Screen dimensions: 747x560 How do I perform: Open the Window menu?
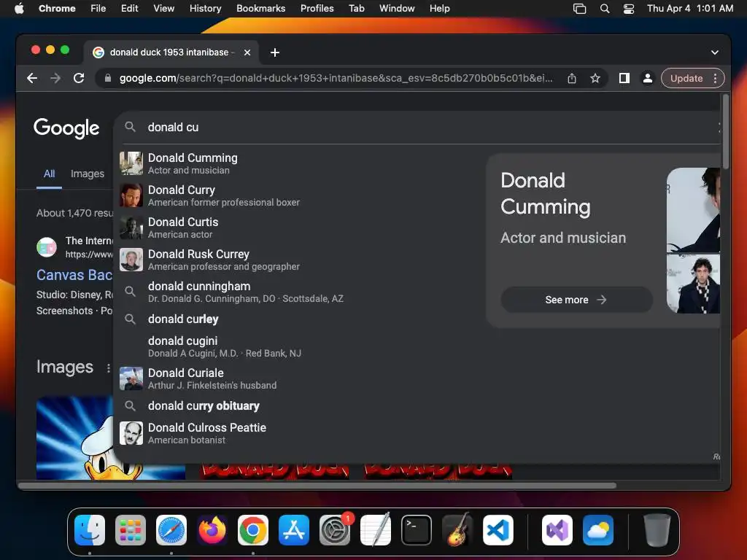397,8
